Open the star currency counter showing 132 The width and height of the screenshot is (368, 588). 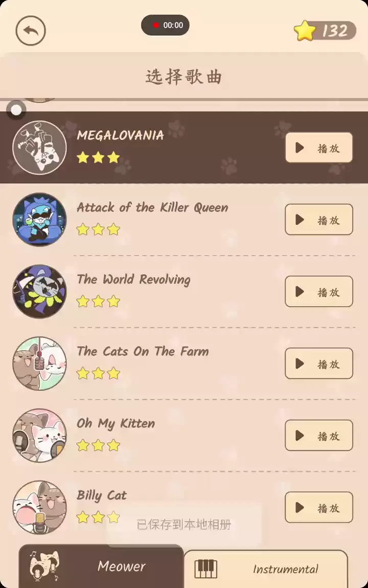325,31
